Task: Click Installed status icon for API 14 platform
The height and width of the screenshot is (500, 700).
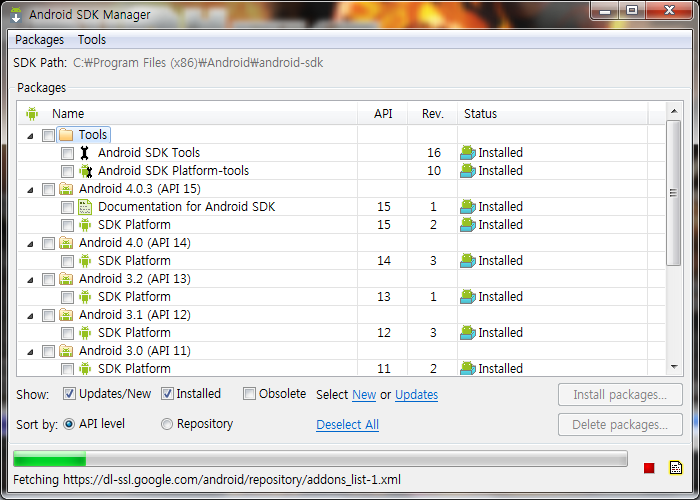Action: [x=468, y=261]
